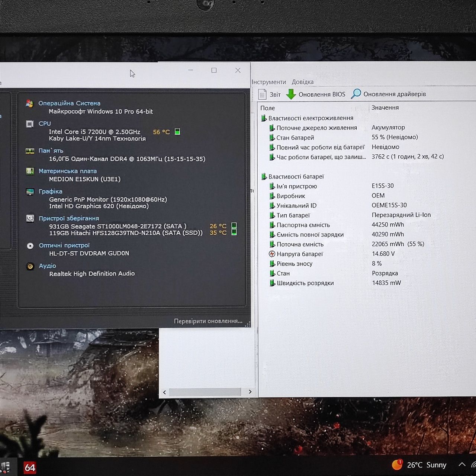Click the icon beside Виробник row
This screenshot has width=476, height=476.
point(272,196)
